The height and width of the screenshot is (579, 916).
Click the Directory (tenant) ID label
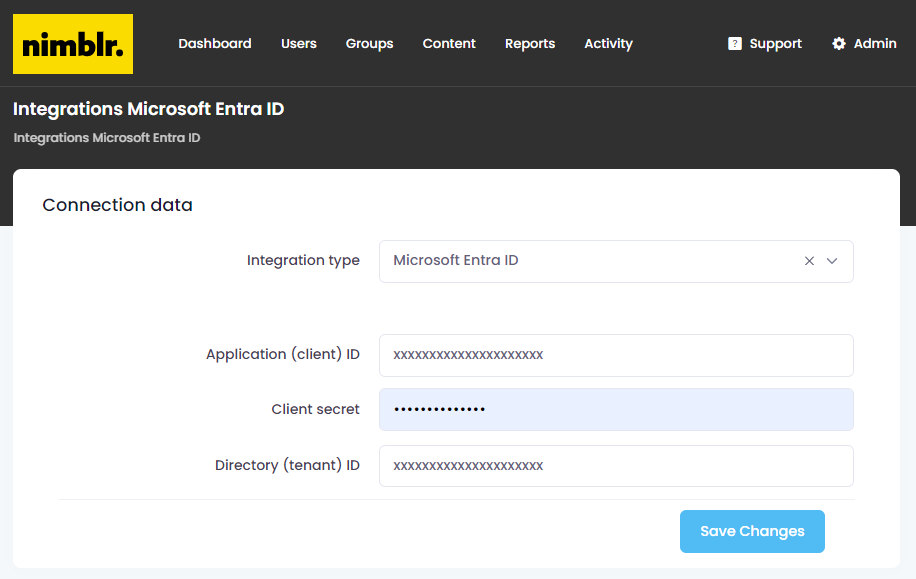(287, 465)
